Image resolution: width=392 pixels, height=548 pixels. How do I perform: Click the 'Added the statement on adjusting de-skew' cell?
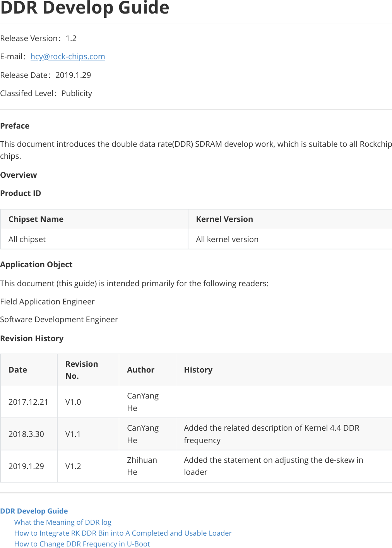(x=273, y=466)
